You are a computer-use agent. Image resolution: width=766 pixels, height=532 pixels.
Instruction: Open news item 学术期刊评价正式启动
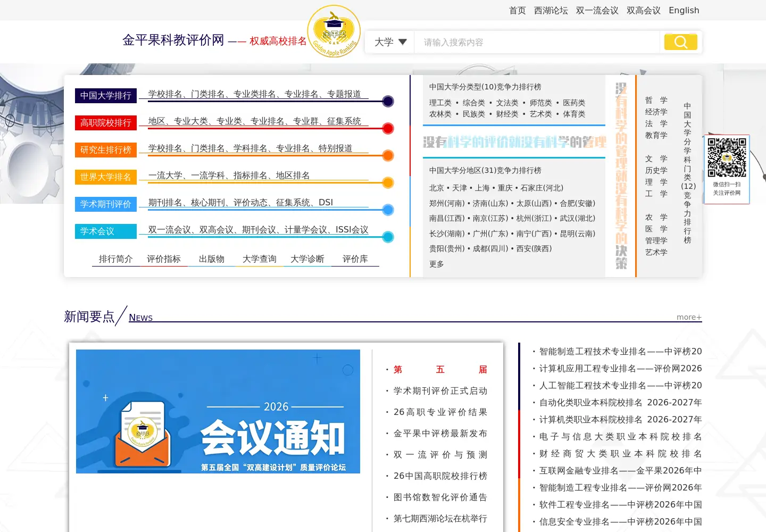pyautogui.click(x=440, y=390)
